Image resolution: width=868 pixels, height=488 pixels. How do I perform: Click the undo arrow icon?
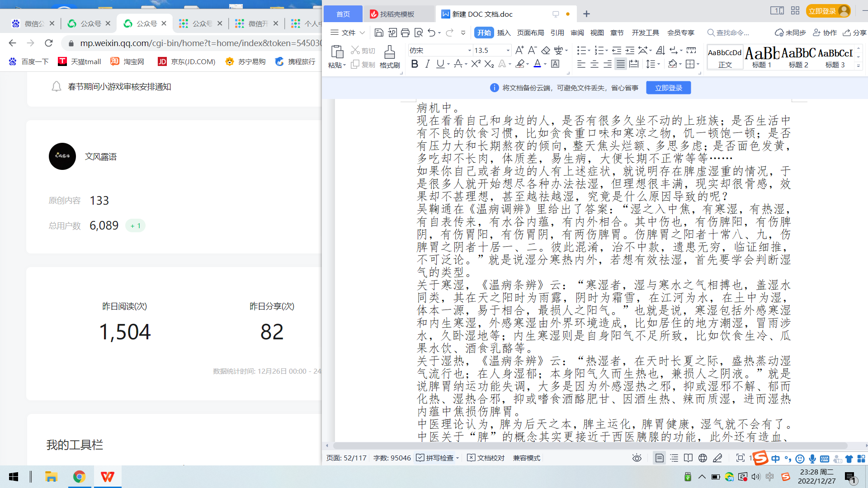pyautogui.click(x=431, y=33)
